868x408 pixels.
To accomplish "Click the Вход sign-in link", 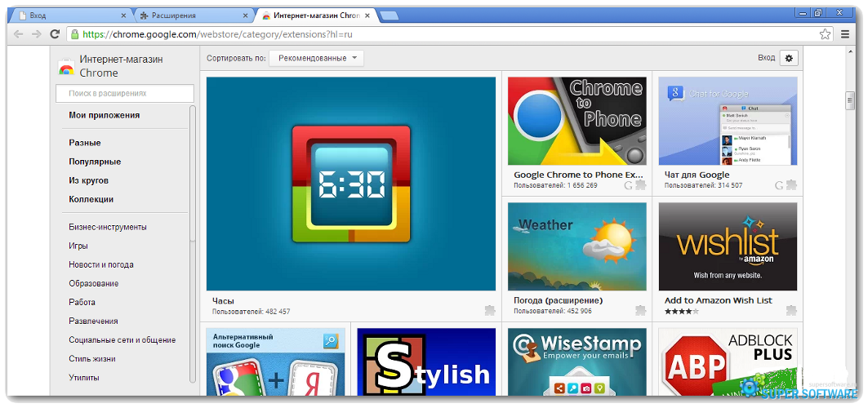I will [766, 57].
